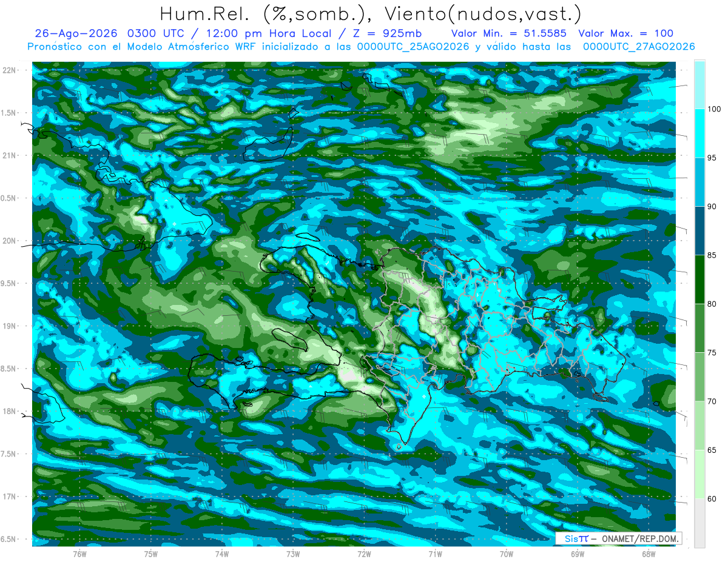Click the dark navy 85–90 colorbar swatch
Screen dimensions: 728x562
699,231
